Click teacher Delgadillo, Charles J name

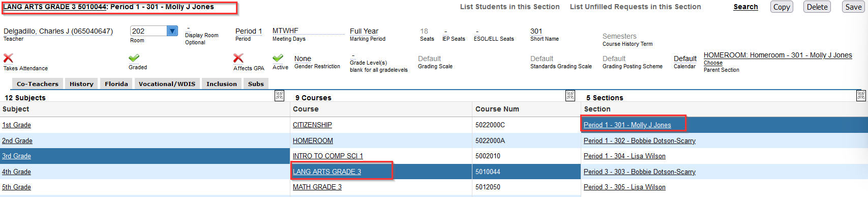pyautogui.click(x=58, y=31)
